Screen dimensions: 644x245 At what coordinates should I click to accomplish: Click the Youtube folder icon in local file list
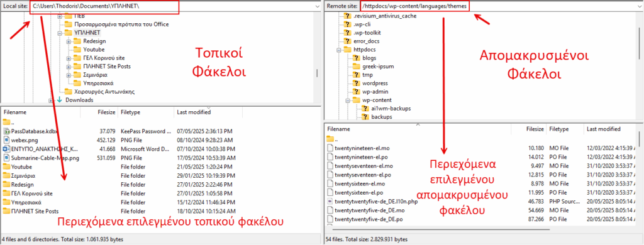pyautogui.click(x=6, y=167)
